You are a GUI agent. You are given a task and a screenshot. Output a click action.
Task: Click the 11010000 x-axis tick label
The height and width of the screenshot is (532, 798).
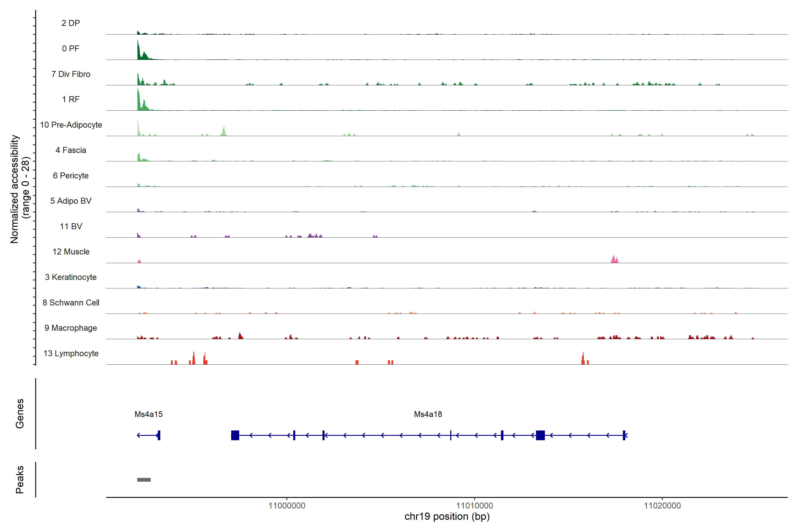(x=474, y=506)
